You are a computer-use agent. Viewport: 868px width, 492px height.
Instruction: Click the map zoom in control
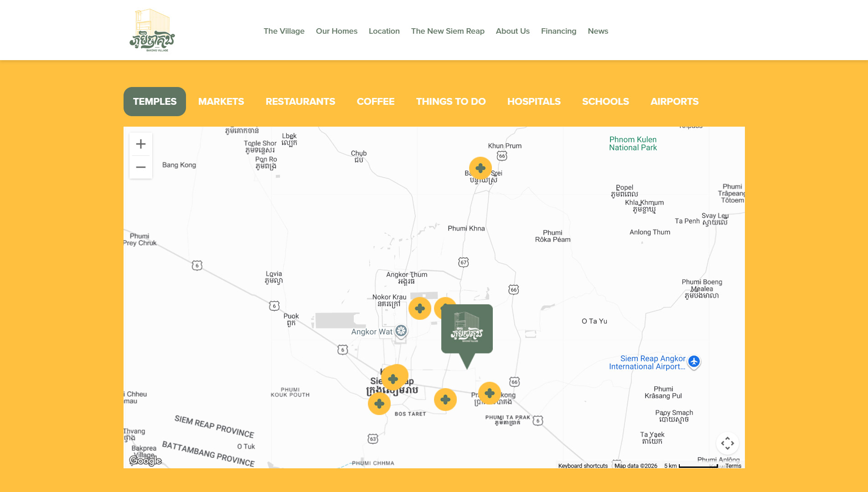140,144
